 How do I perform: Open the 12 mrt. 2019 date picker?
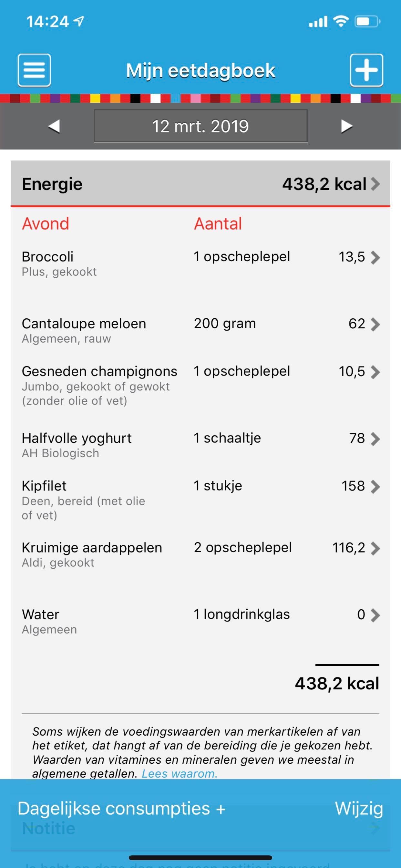200,126
